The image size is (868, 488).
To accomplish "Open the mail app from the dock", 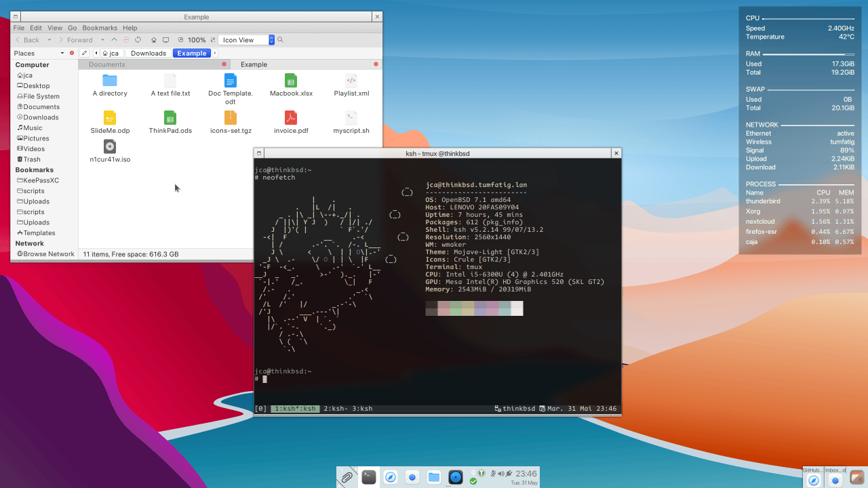I will [x=412, y=477].
